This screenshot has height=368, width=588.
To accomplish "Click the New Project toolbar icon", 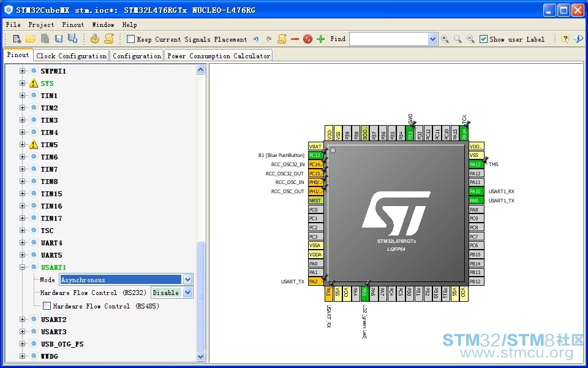I will (17, 39).
